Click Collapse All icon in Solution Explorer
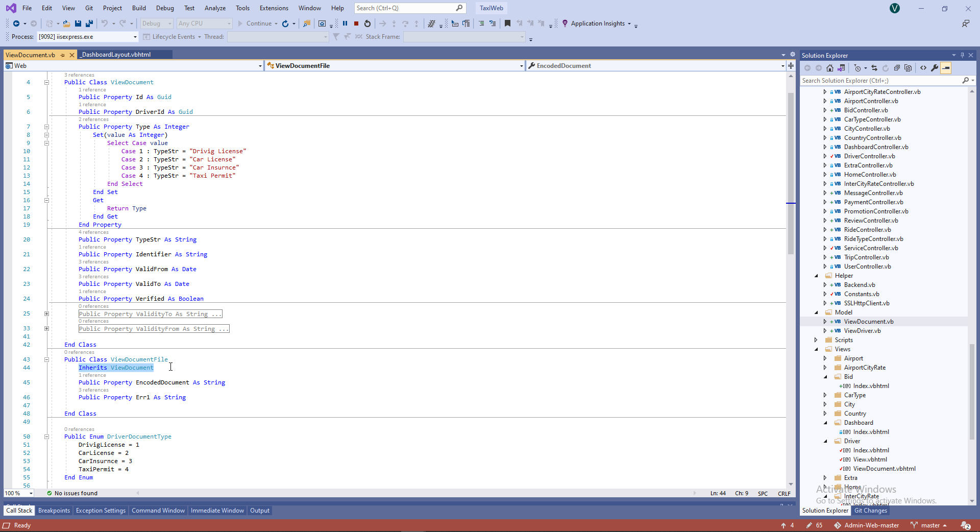This screenshot has width=980, height=532. (897, 68)
